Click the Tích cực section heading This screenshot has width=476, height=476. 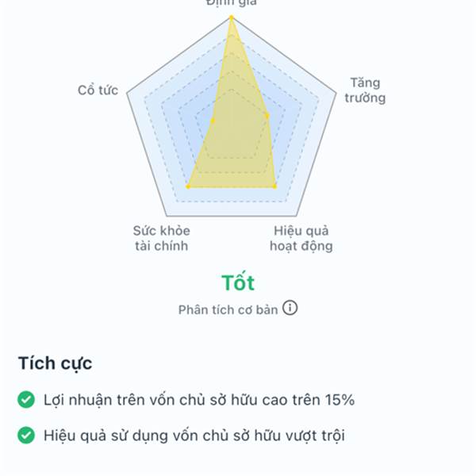[55, 363]
